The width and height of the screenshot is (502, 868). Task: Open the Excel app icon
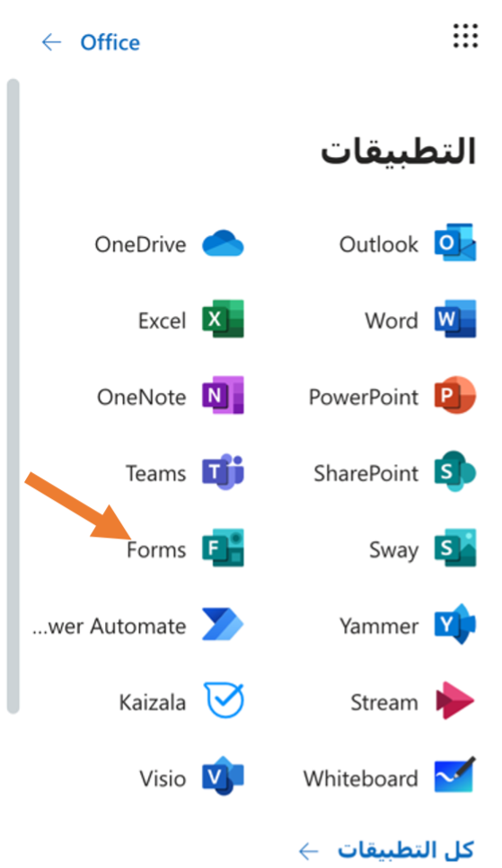223,320
